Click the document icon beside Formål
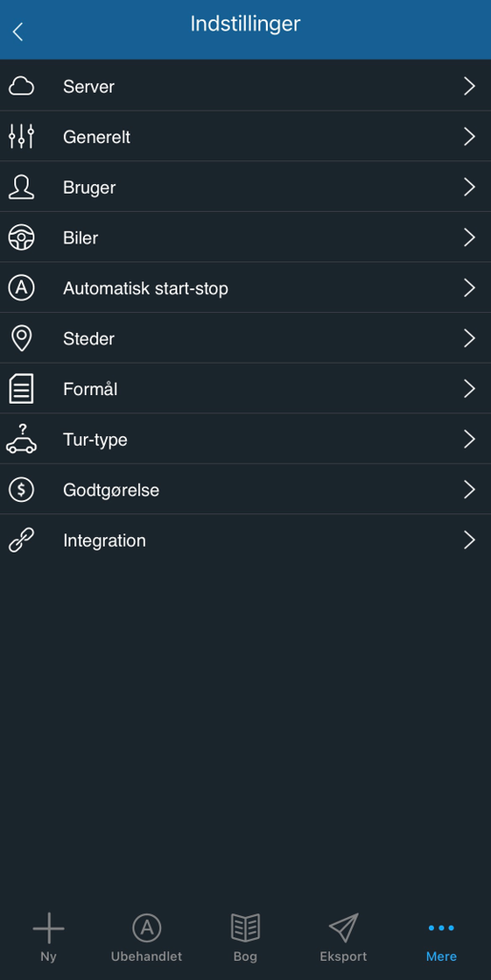The image size is (491, 980). [21, 388]
